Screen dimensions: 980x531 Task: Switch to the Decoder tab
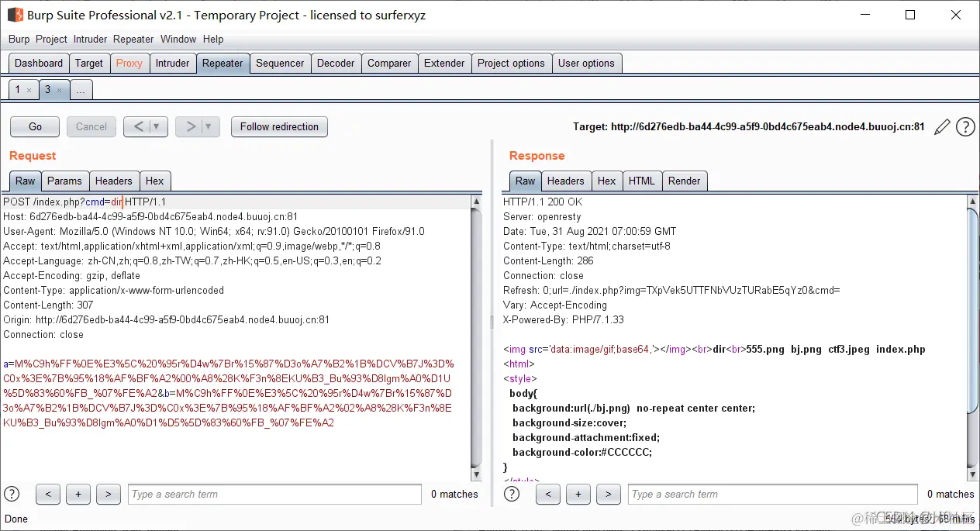pyautogui.click(x=336, y=64)
